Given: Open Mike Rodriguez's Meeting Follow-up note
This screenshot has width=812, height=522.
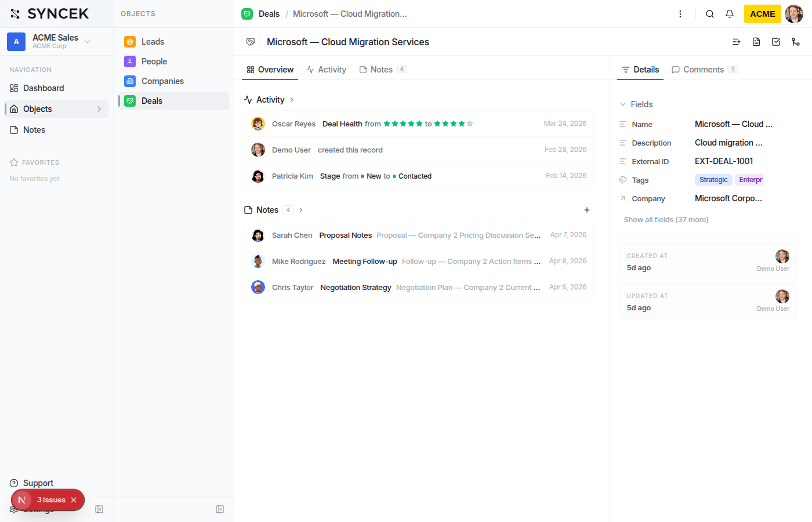Looking at the screenshot, I should pos(419,261).
